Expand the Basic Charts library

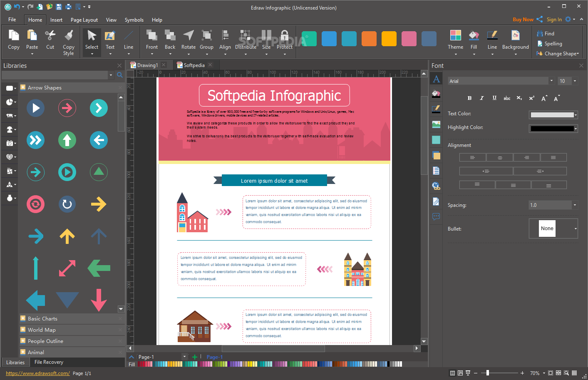pos(72,319)
